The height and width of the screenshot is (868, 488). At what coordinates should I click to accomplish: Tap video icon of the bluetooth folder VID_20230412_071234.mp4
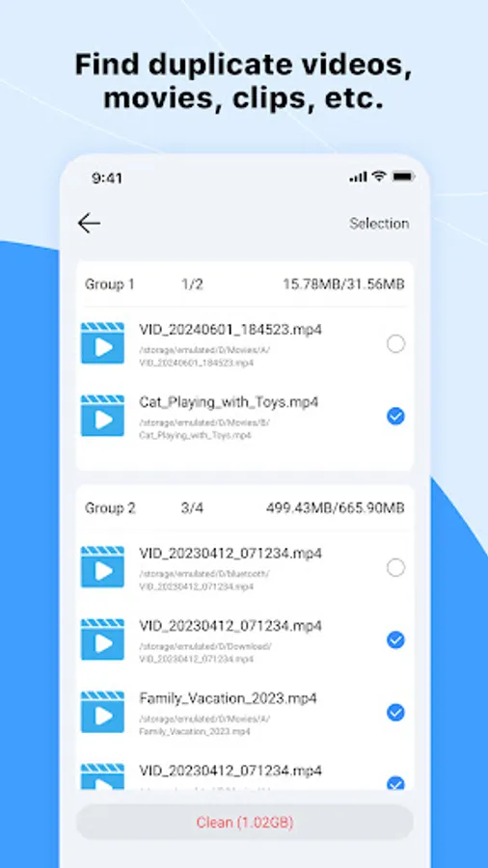(102, 567)
